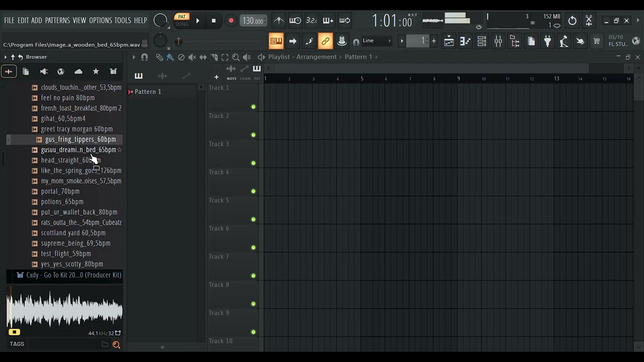The image size is (644, 362).
Task: Open the Playlist options arrow menu
Action: pos(134,57)
